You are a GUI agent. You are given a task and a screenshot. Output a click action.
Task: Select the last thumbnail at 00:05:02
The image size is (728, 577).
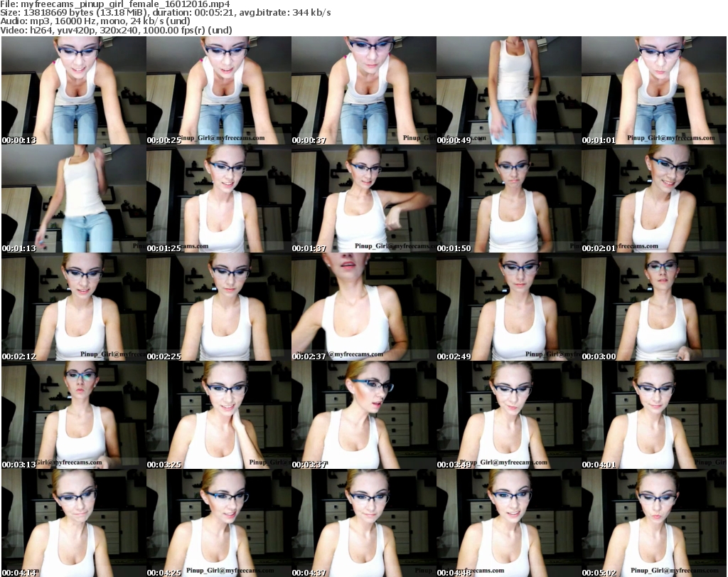653,523
